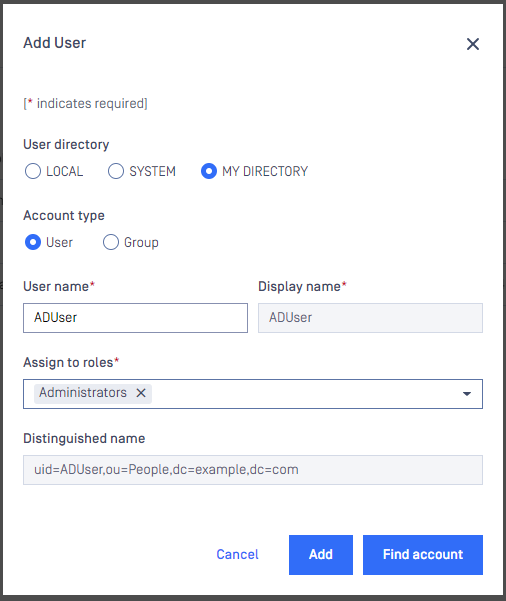Click the User name input field
The image size is (506, 601).
[x=135, y=318]
